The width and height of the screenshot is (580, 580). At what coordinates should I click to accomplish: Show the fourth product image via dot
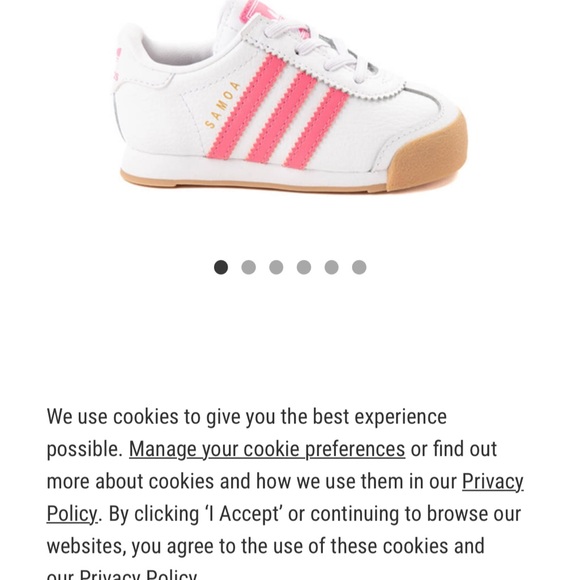(x=304, y=267)
